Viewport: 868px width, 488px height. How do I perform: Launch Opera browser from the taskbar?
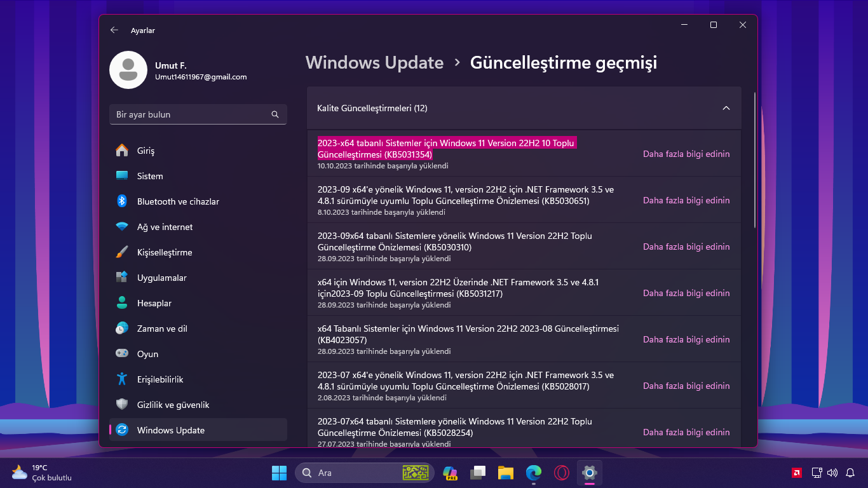pyautogui.click(x=561, y=473)
